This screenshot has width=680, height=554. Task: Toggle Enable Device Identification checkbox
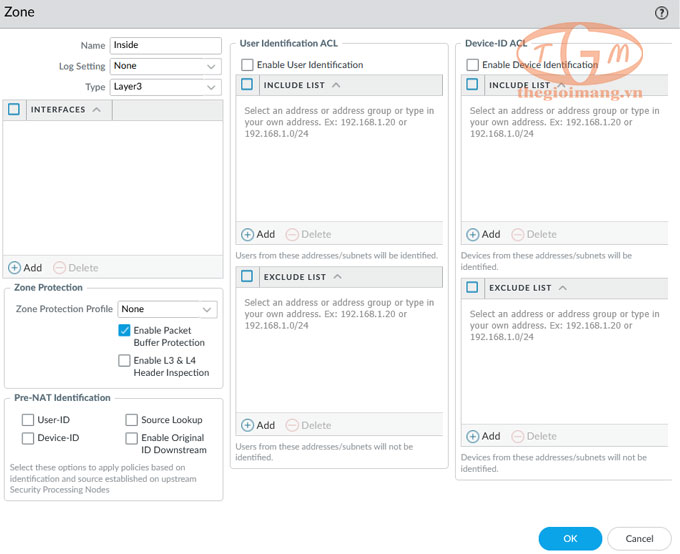pyautogui.click(x=473, y=65)
